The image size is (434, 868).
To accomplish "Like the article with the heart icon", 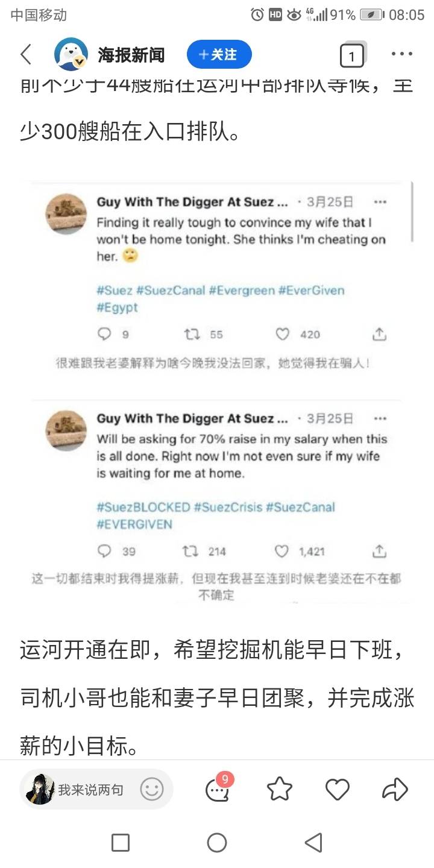I will [338, 789].
